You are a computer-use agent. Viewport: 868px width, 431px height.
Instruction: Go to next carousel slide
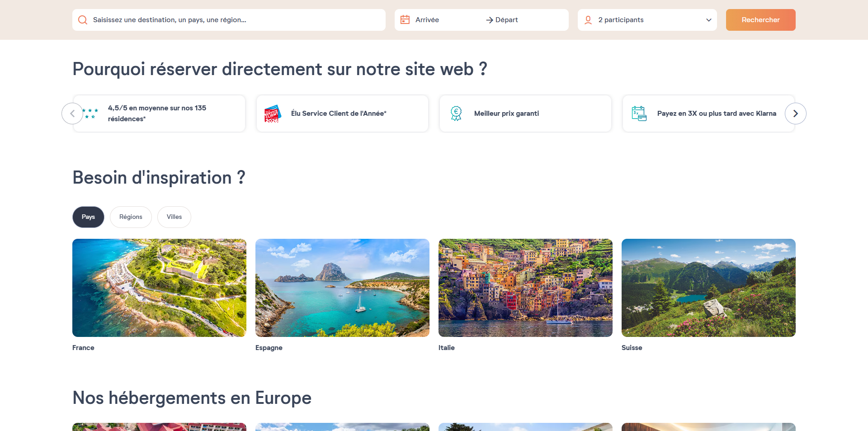tap(795, 114)
